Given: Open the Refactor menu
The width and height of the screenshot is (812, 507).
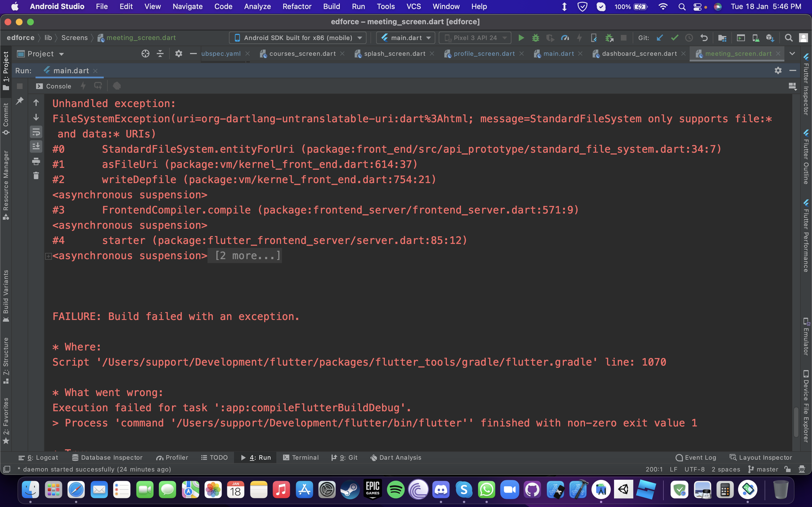Looking at the screenshot, I should tap(297, 6).
